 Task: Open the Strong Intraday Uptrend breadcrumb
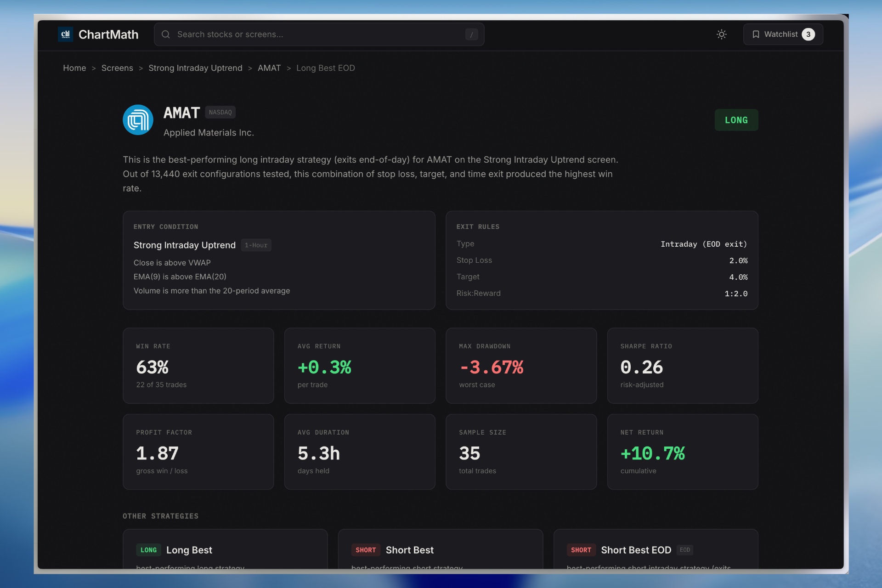[195, 68]
